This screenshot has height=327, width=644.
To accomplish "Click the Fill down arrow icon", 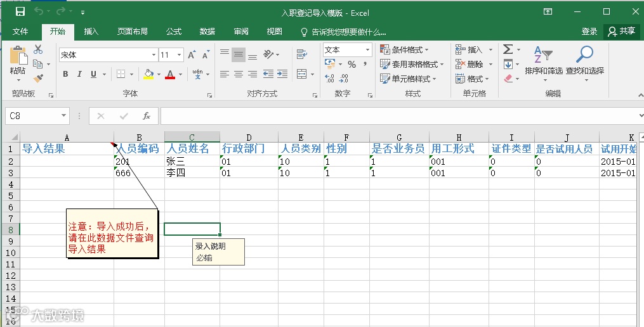I will [x=508, y=65].
